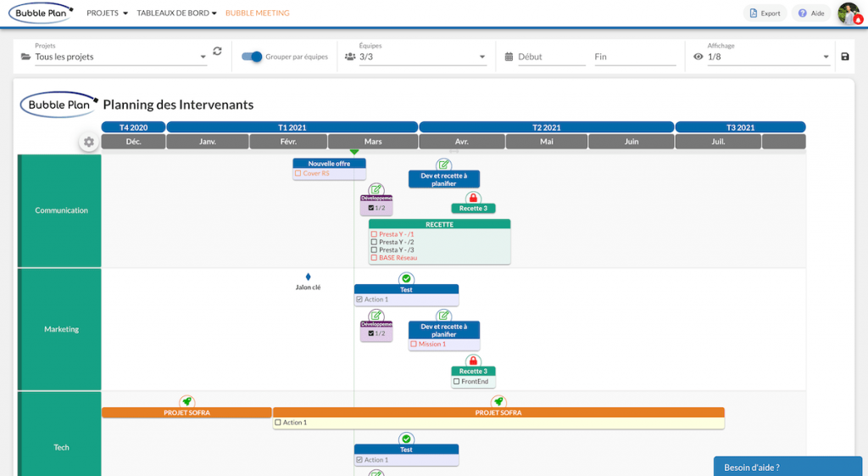Viewport: 868px width, 476px height.
Task: Click the Déc. month header
Action: 133,142
